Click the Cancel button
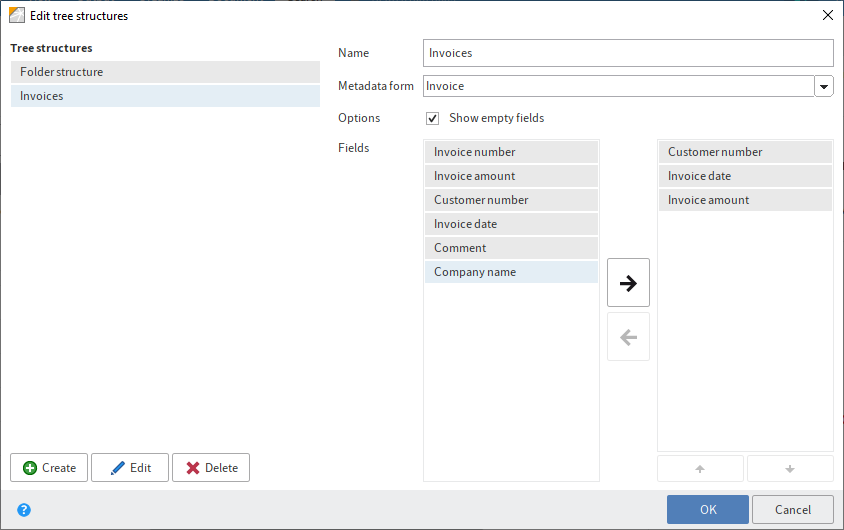The image size is (844, 530). coord(793,510)
